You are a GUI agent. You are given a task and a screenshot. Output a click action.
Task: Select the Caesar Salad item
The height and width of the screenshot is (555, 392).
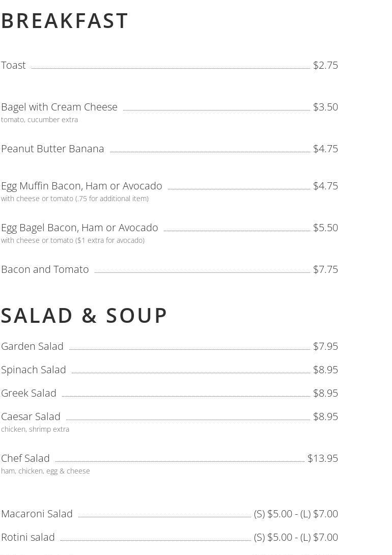coord(31,417)
